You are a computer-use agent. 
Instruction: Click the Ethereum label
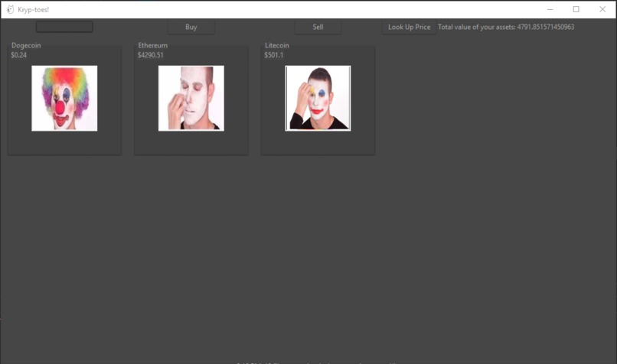click(x=152, y=46)
